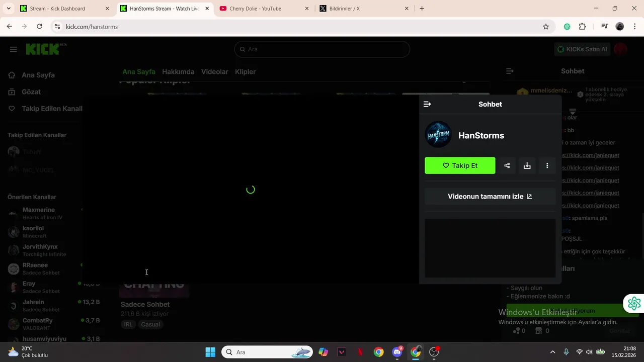Open the Klipler channel tab

(x=246, y=71)
